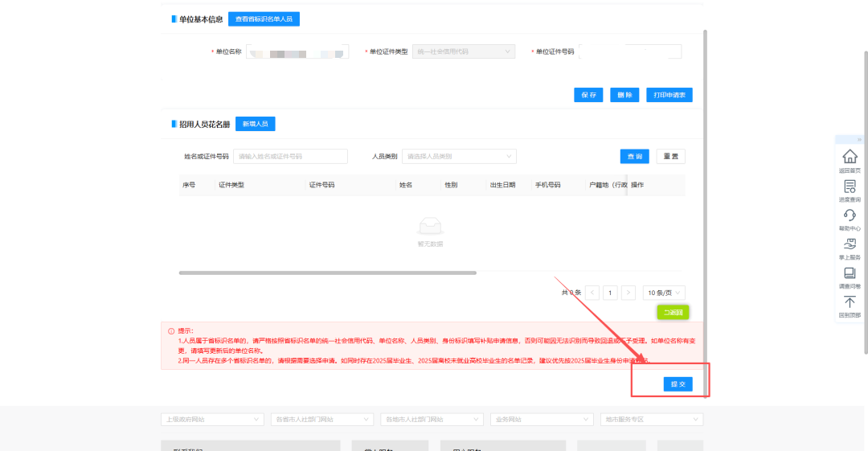Focus the 姓名或证件号码 search field

(290, 156)
